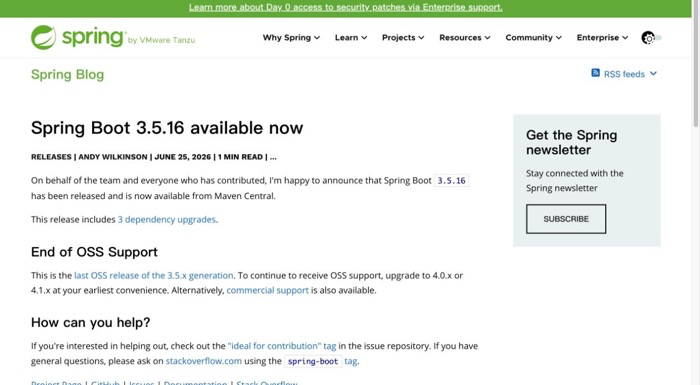Viewport: 700px width, 385px height.
Task: Open the Learn dropdown menu
Action: (351, 38)
